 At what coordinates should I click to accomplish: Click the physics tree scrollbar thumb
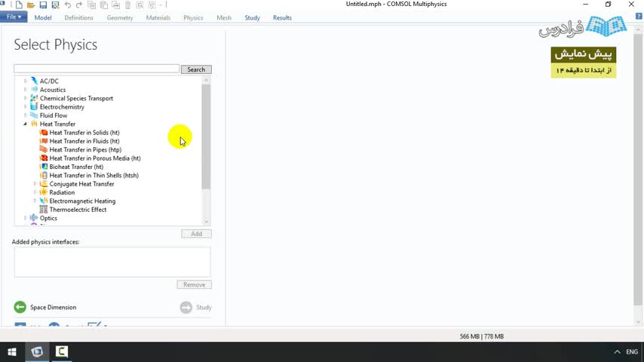coord(206,137)
